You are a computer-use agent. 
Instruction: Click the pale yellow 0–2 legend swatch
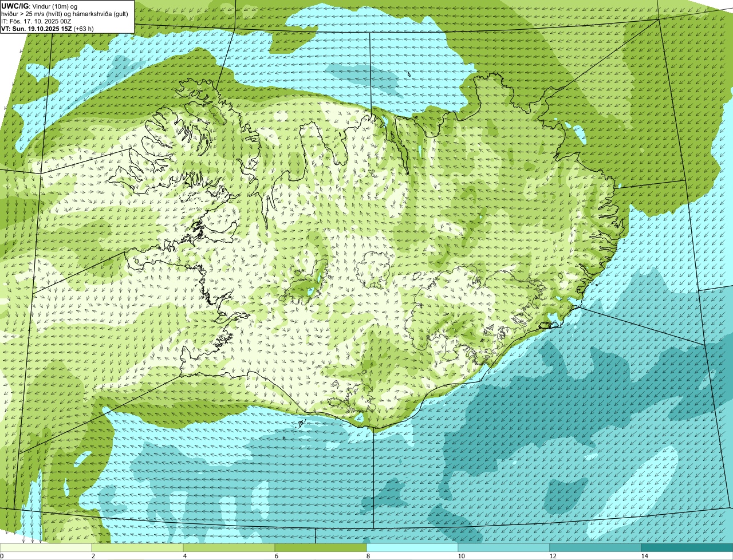(46, 547)
